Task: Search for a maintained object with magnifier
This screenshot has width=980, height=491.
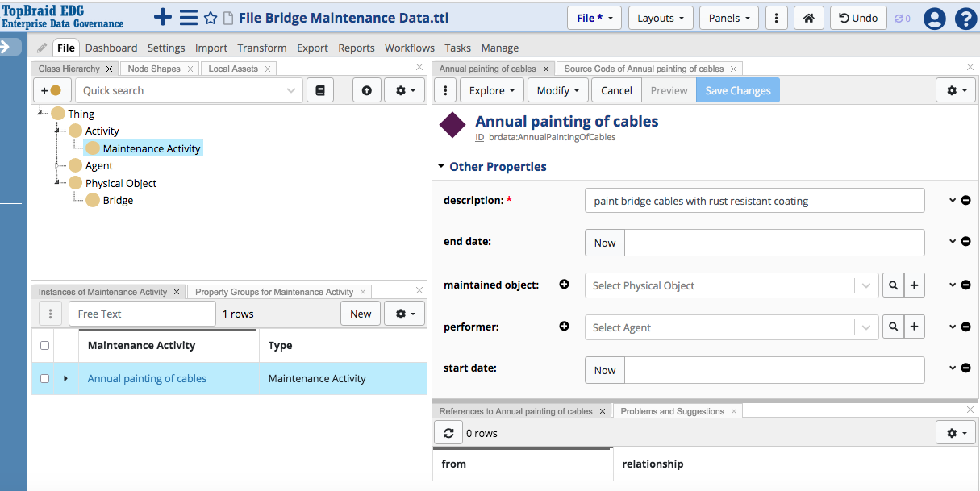Action: pyautogui.click(x=893, y=285)
